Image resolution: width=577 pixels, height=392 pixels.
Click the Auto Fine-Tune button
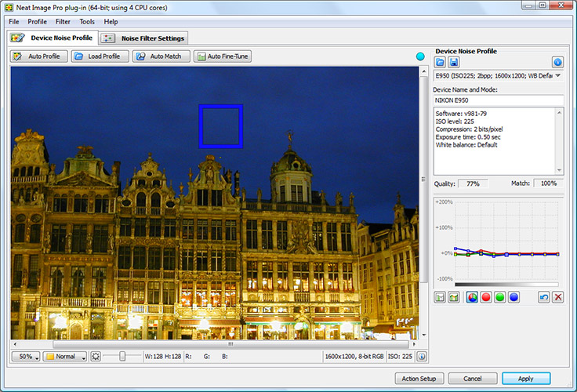tap(223, 56)
